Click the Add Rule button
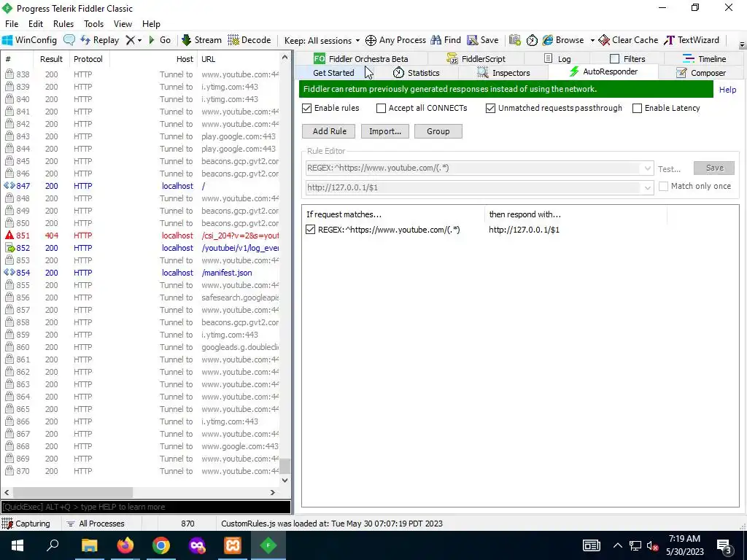This screenshot has width=747, height=560. (x=329, y=131)
